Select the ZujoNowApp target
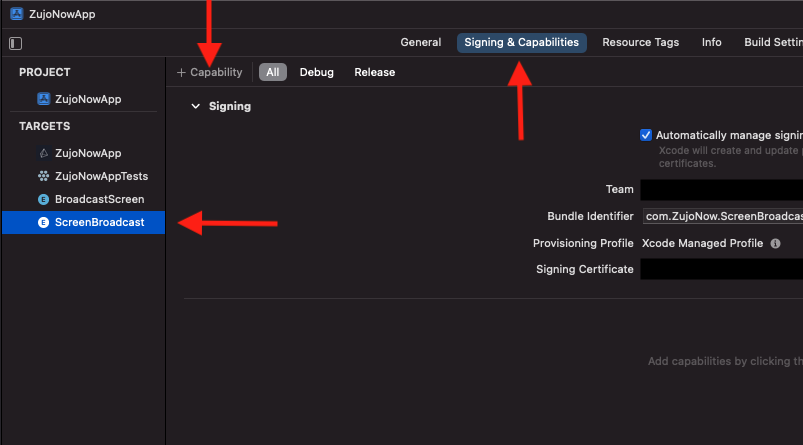Image resolution: width=803 pixels, height=445 pixels. (83, 153)
